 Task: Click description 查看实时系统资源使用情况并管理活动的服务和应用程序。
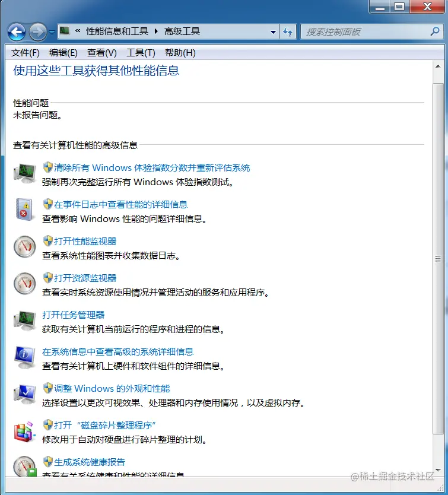(155, 293)
